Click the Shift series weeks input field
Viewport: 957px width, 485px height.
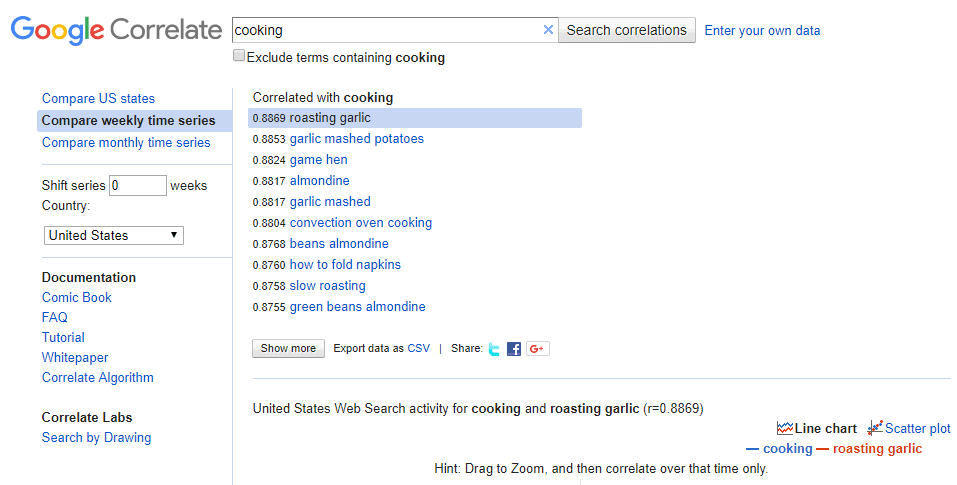tap(137, 185)
